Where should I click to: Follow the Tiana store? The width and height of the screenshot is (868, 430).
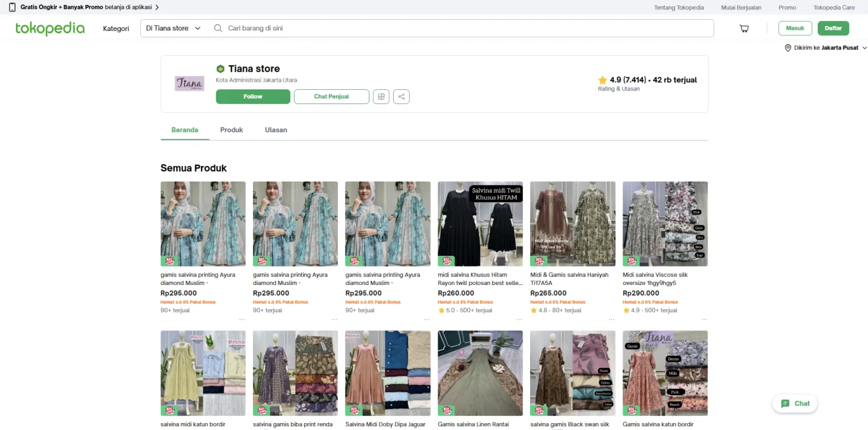(253, 97)
